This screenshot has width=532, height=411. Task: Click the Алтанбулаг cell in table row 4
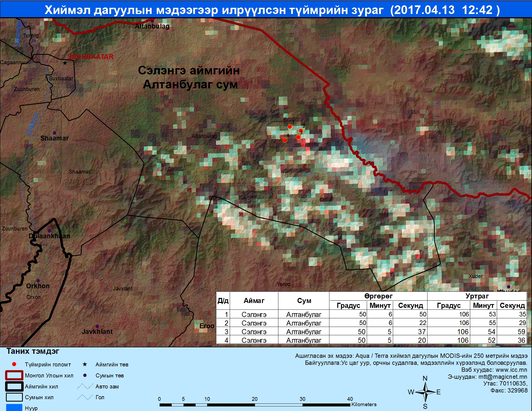304,340
